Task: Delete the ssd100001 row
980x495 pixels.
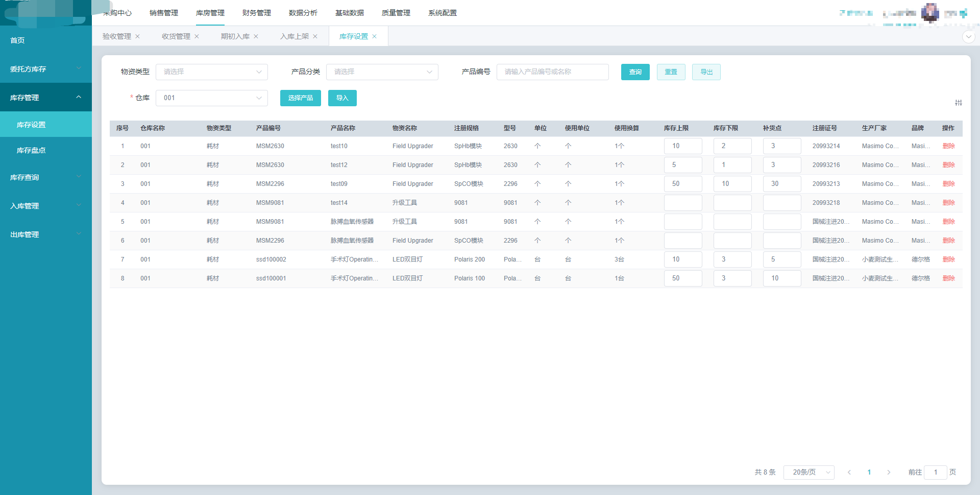Action: (x=948, y=278)
